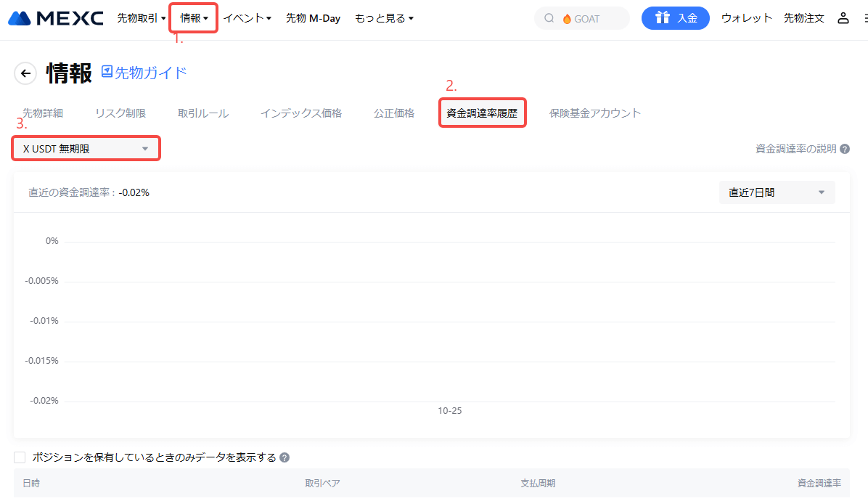Click the ウォレット link
868x501 pixels.
click(x=747, y=18)
